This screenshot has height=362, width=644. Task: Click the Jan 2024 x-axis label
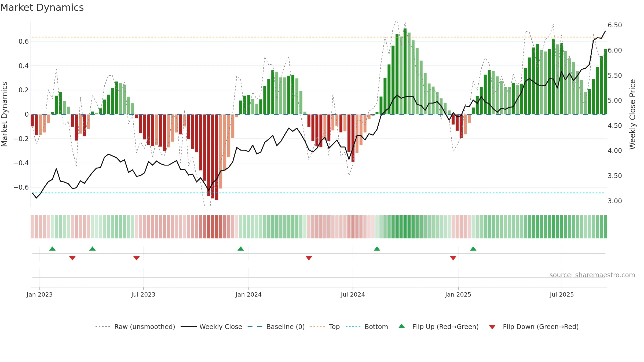[249, 294]
